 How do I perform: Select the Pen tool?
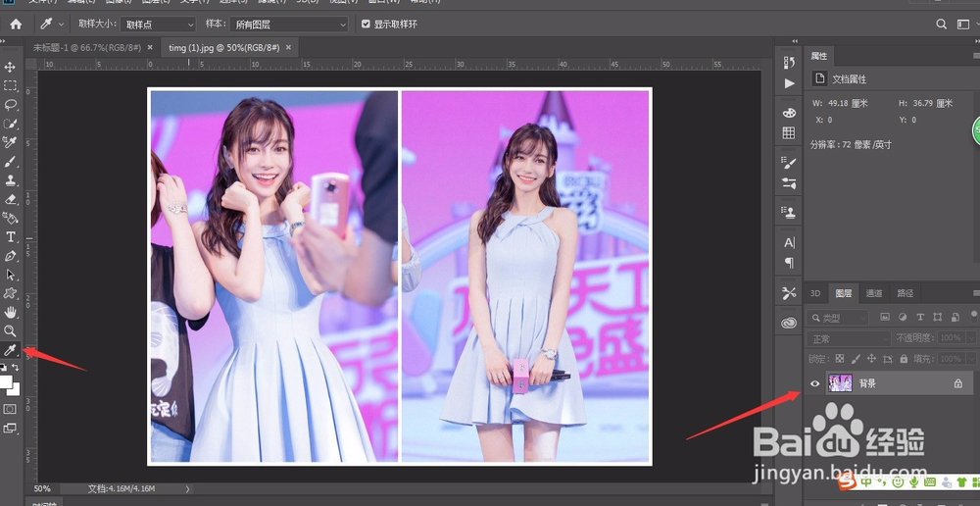click(10, 256)
